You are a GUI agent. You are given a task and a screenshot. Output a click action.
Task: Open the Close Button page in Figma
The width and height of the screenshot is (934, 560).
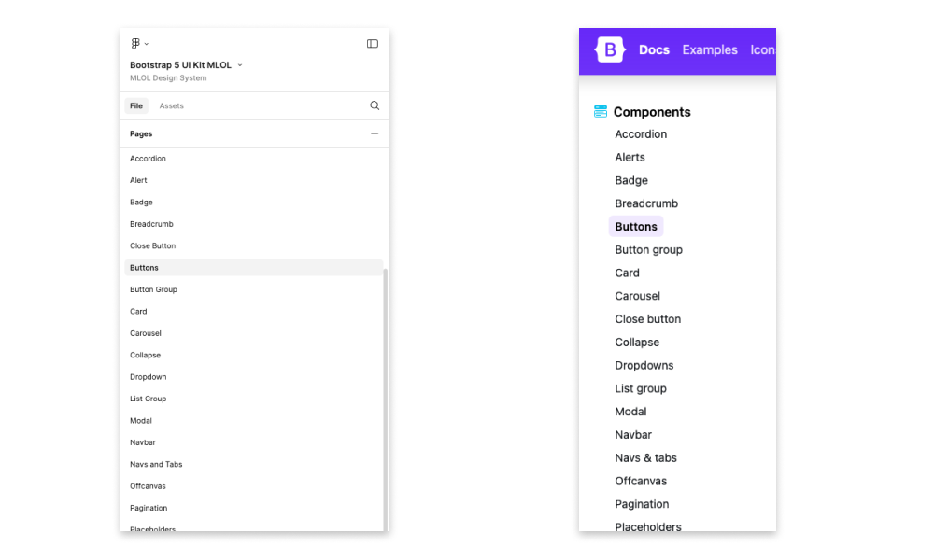click(152, 246)
